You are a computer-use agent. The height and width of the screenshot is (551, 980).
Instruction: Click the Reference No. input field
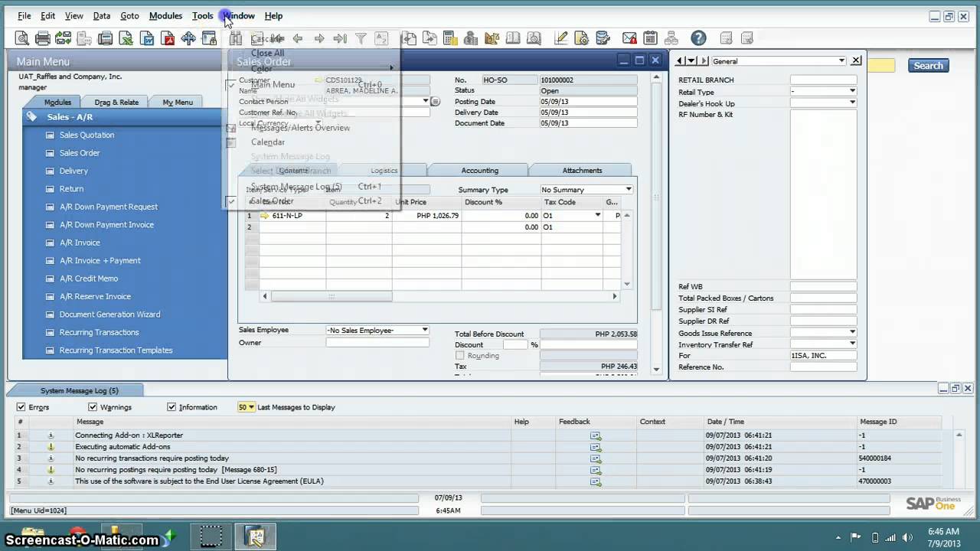[x=823, y=367]
